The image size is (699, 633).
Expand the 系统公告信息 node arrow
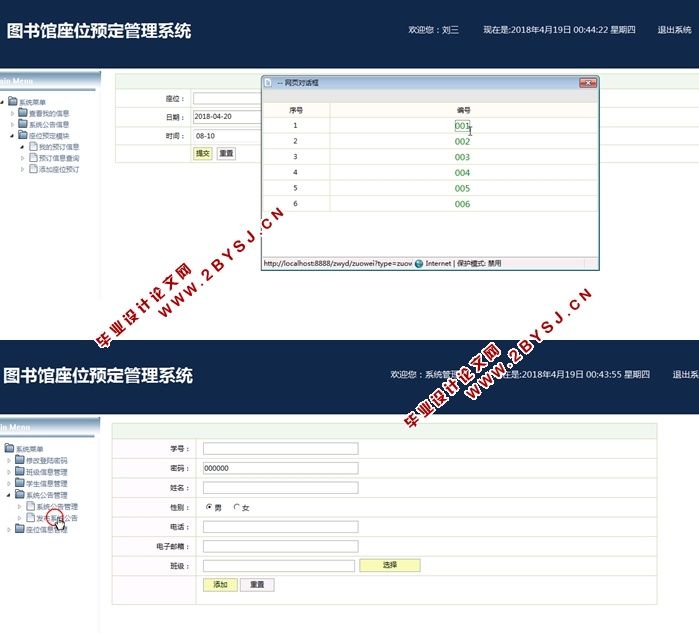[12, 124]
